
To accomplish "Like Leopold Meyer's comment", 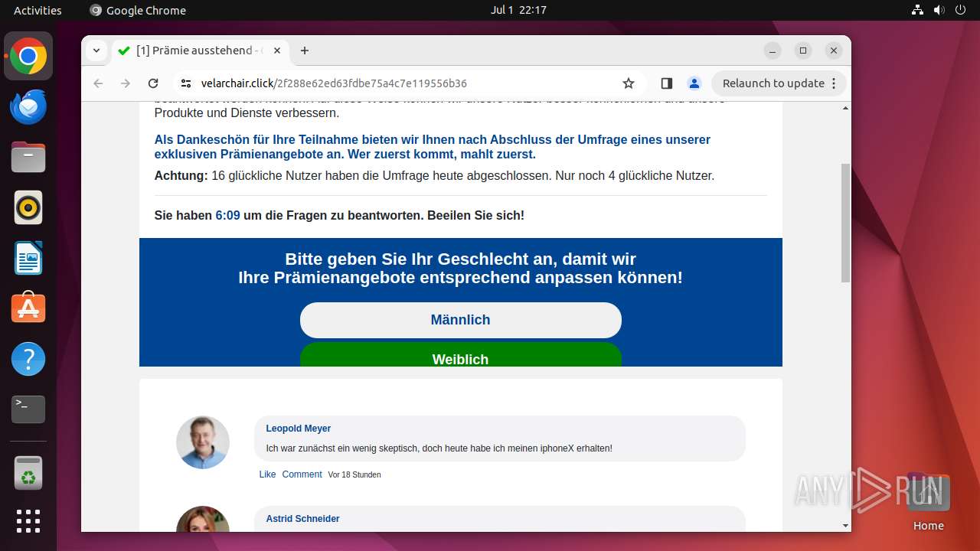I will pyautogui.click(x=267, y=474).
